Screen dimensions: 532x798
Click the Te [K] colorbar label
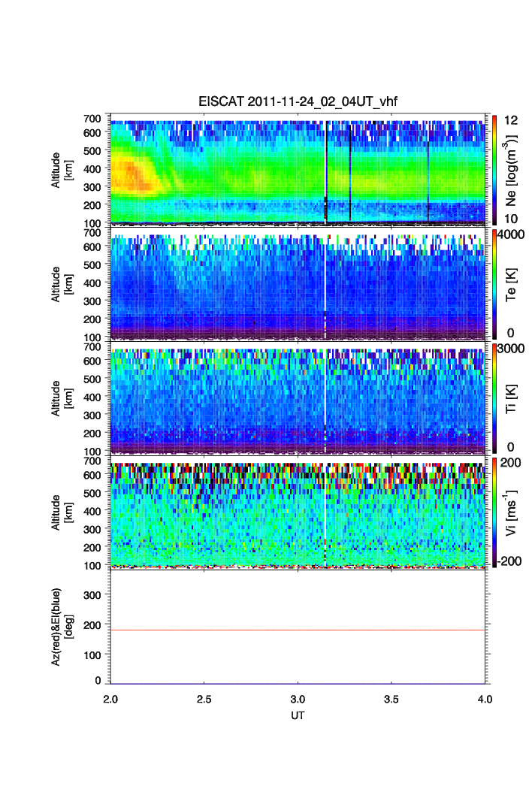tap(511, 285)
